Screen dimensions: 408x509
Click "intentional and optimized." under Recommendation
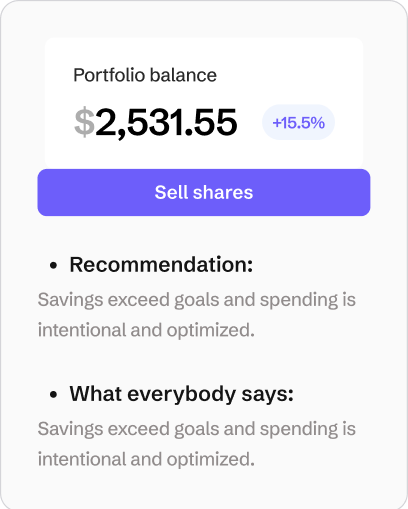[x=146, y=330]
